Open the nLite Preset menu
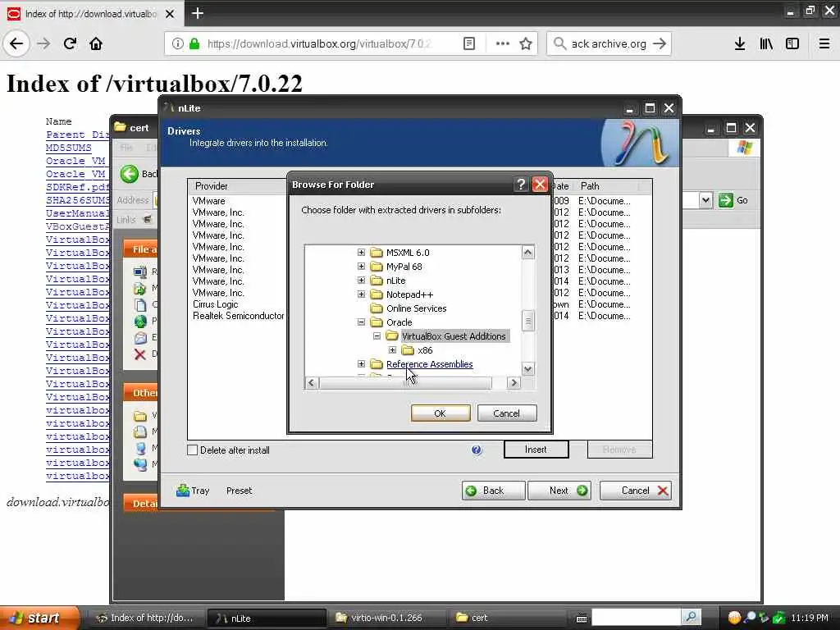Viewport: 840px width, 630px height. [x=239, y=491]
